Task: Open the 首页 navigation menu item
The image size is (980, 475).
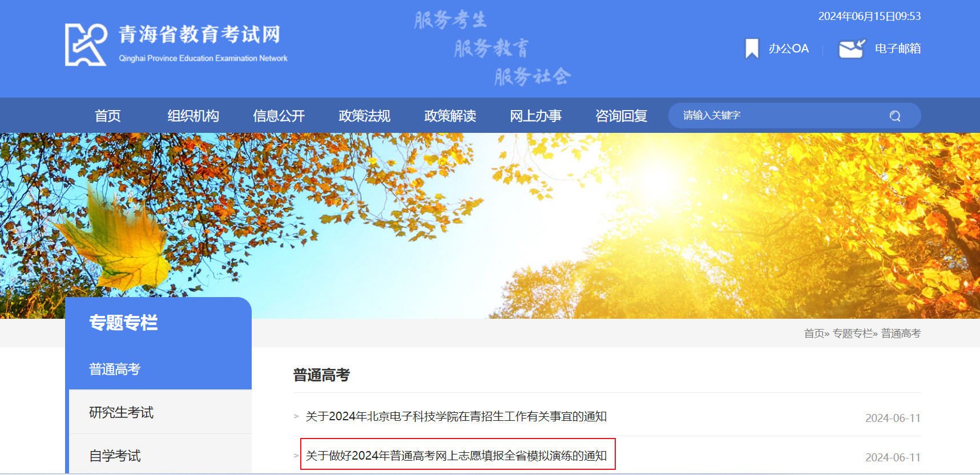Action: (108, 116)
